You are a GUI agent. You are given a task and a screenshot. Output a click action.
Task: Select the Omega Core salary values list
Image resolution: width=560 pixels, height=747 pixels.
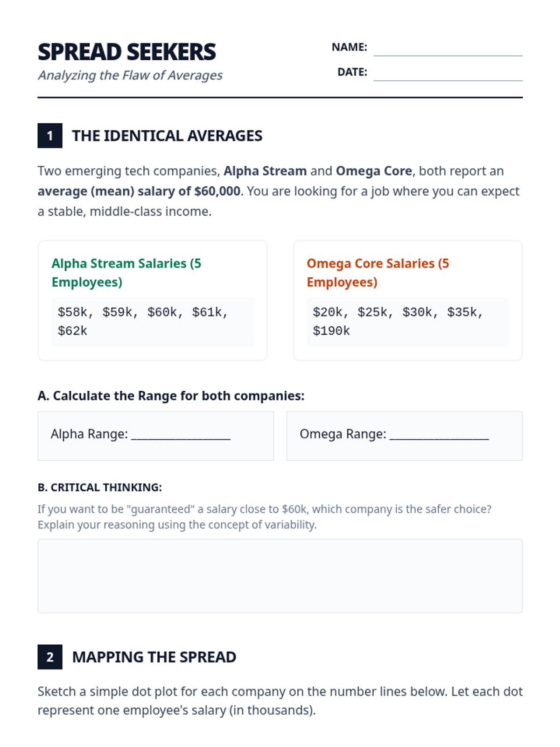398,322
